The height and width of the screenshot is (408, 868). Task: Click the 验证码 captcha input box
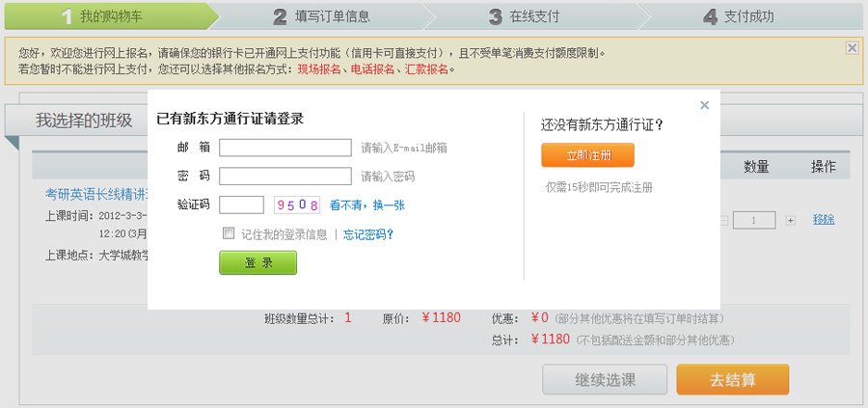241,204
